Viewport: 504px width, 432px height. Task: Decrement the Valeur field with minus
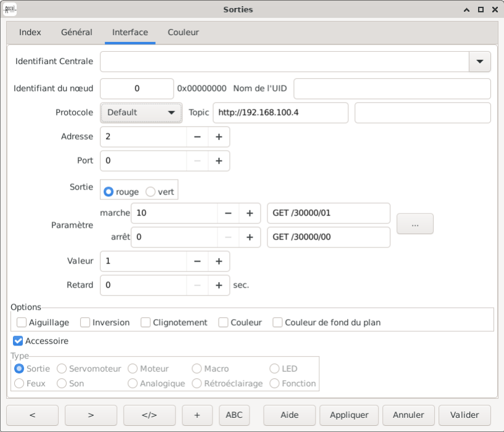coord(197,261)
